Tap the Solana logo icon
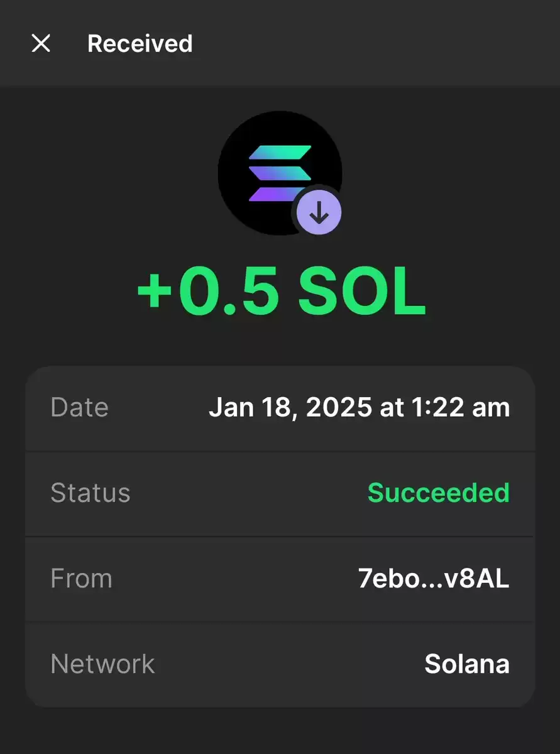Viewport: 560px width, 754px height. [x=280, y=173]
